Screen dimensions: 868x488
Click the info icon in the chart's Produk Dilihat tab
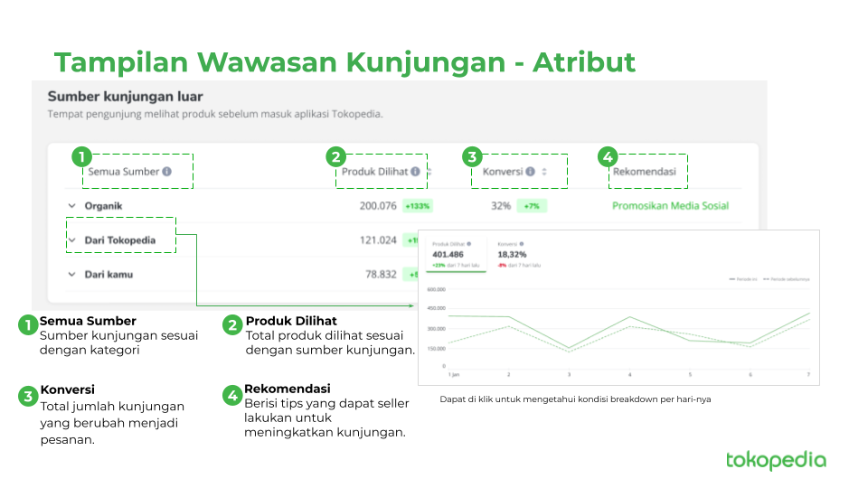click(469, 243)
